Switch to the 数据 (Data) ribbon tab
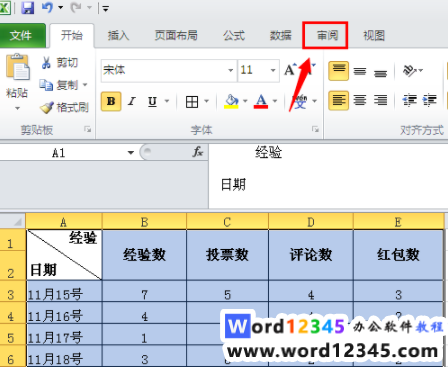This screenshot has height=367, width=448. pyautogui.click(x=281, y=35)
